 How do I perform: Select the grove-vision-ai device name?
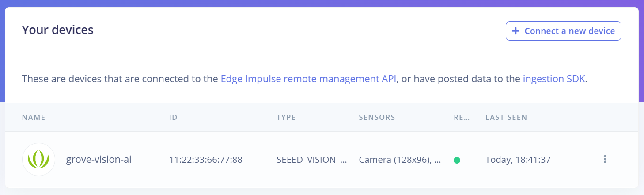(98, 160)
